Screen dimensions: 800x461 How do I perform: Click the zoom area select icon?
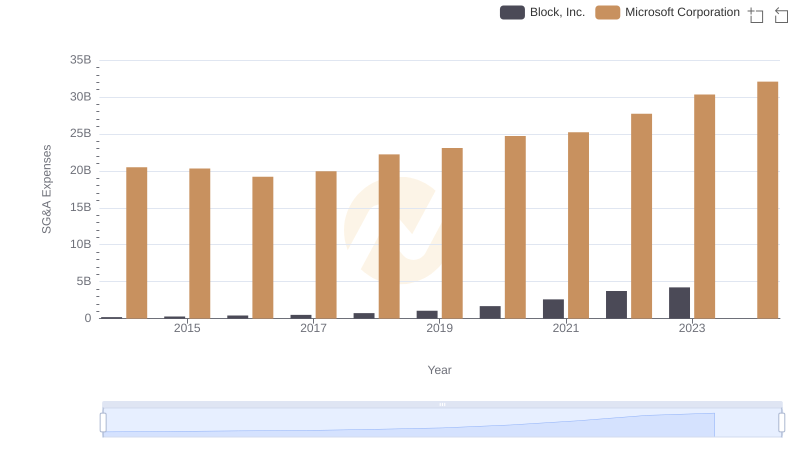pyautogui.click(x=756, y=15)
